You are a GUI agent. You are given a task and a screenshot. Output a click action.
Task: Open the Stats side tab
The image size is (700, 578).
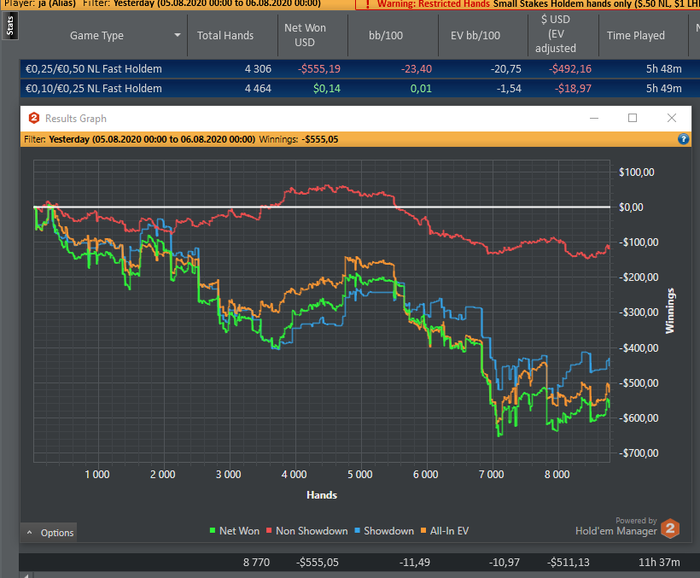click(10, 26)
